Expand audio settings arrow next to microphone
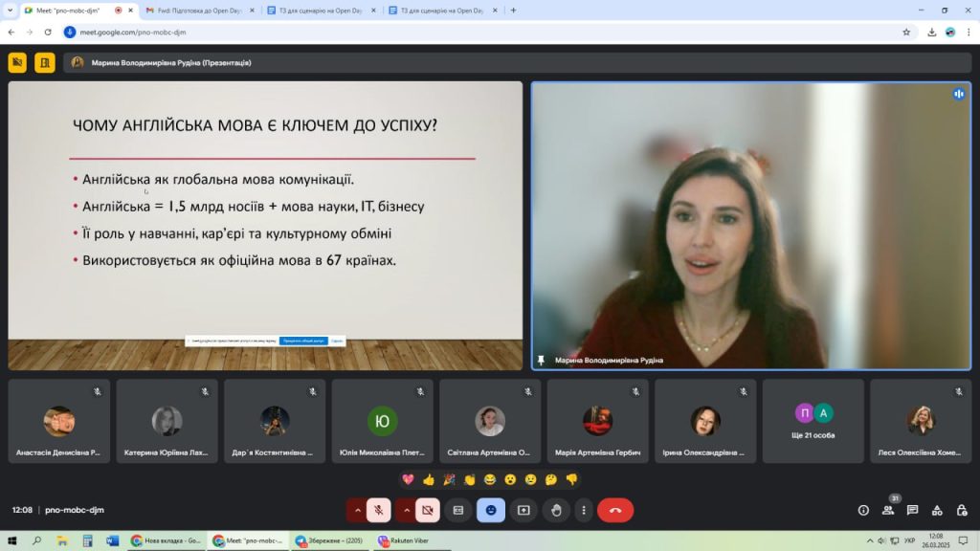The image size is (980, 551). (358, 511)
